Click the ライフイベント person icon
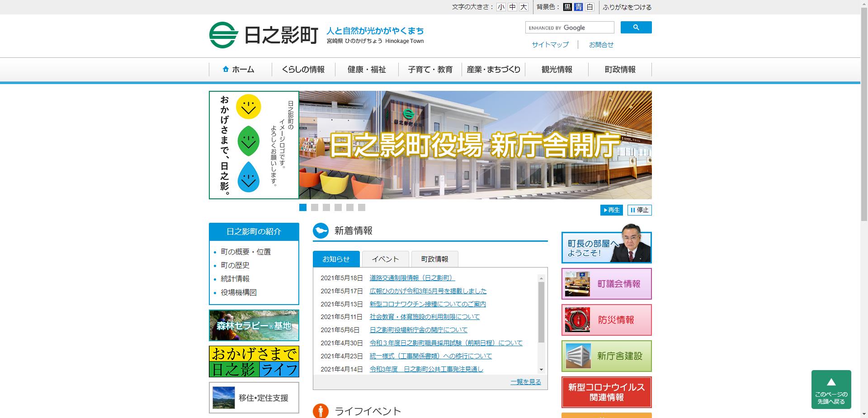 pos(321,411)
